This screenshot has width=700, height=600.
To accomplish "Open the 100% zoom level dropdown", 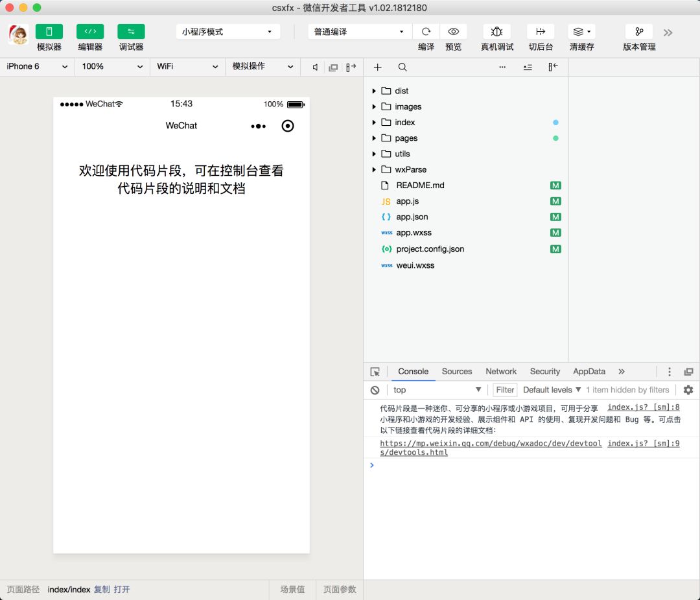I will pyautogui.click(x=112, y=67).
